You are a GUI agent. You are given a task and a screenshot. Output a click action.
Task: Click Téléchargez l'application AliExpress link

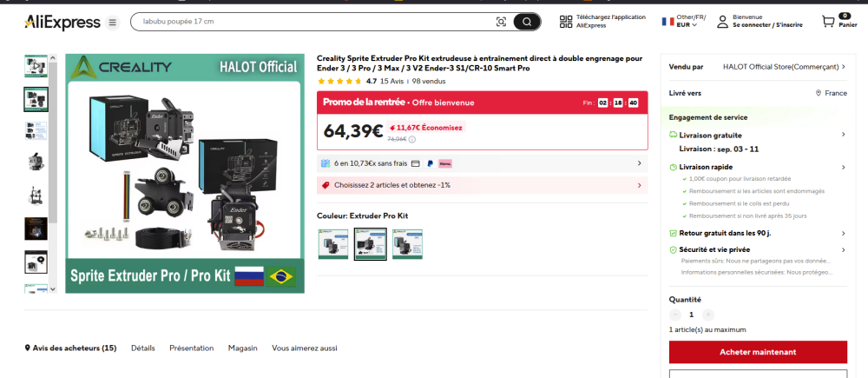click(610, 21)
